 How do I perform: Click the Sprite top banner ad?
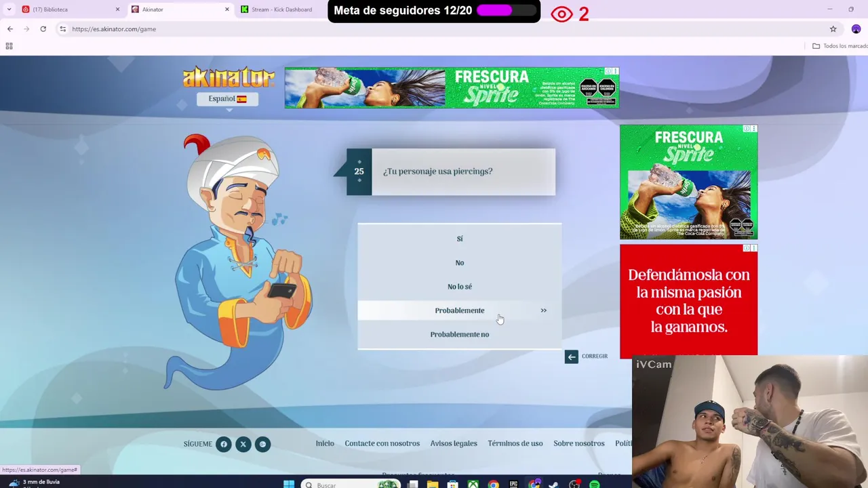coord(452,87)
